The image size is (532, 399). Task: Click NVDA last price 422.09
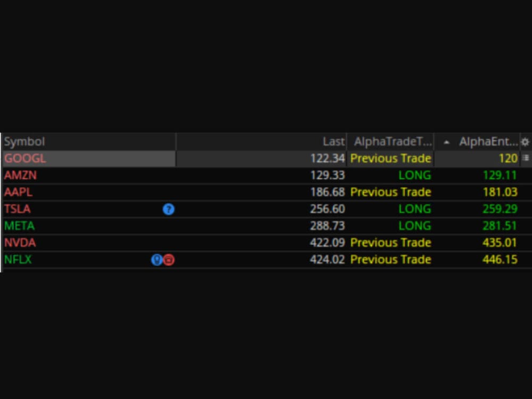(327, 243)
